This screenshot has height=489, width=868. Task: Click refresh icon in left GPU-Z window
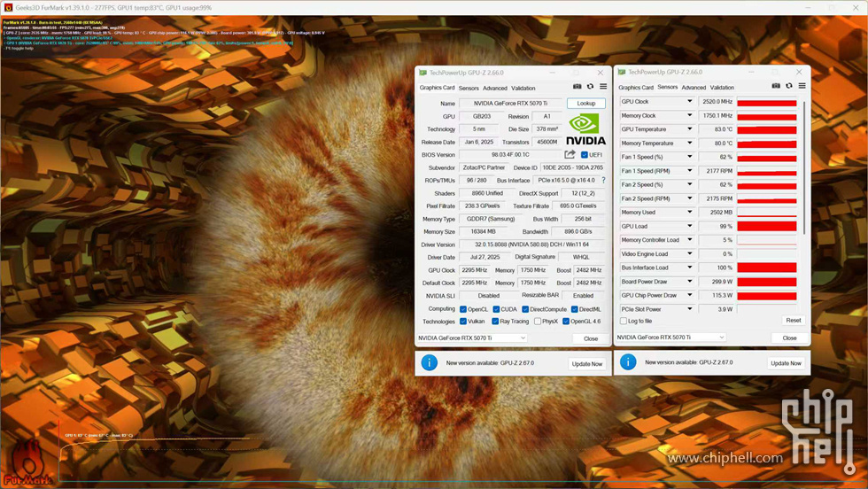coord(590,87)
